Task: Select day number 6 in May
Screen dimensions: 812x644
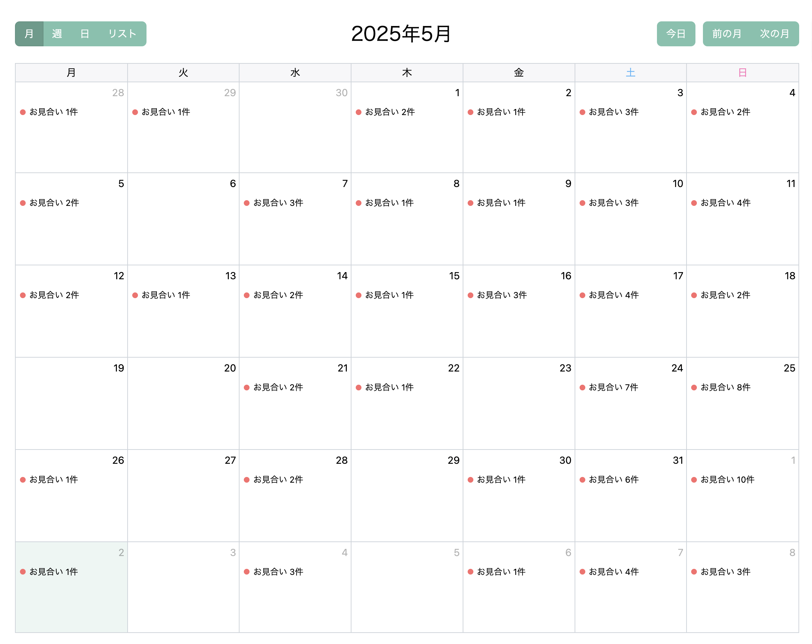Action: pos(233,184)
